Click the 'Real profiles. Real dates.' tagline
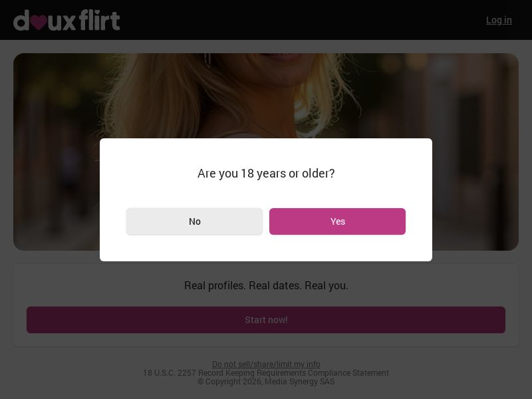This screenshot has width=532, height=399. (266, 285)
